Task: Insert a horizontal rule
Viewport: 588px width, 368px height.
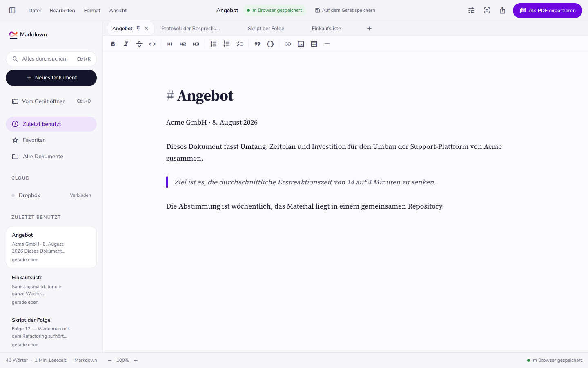Action: 327,44
